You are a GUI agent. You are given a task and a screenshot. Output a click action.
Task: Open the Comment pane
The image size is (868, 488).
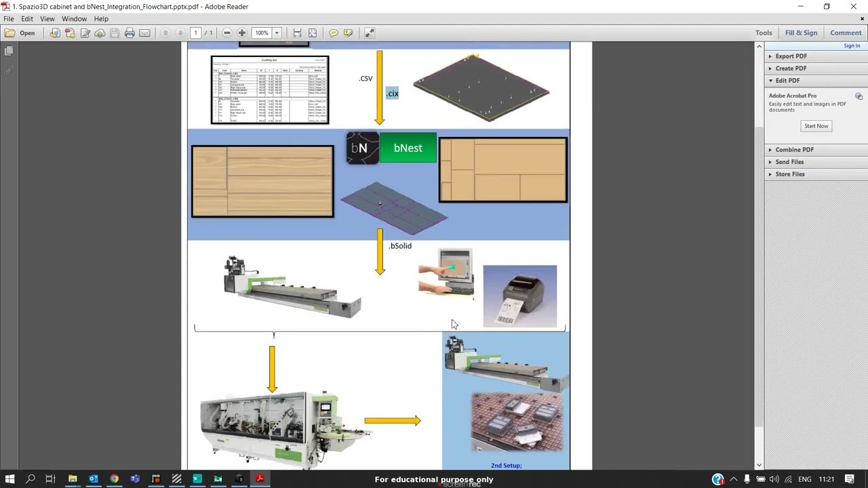click(846, 33)
